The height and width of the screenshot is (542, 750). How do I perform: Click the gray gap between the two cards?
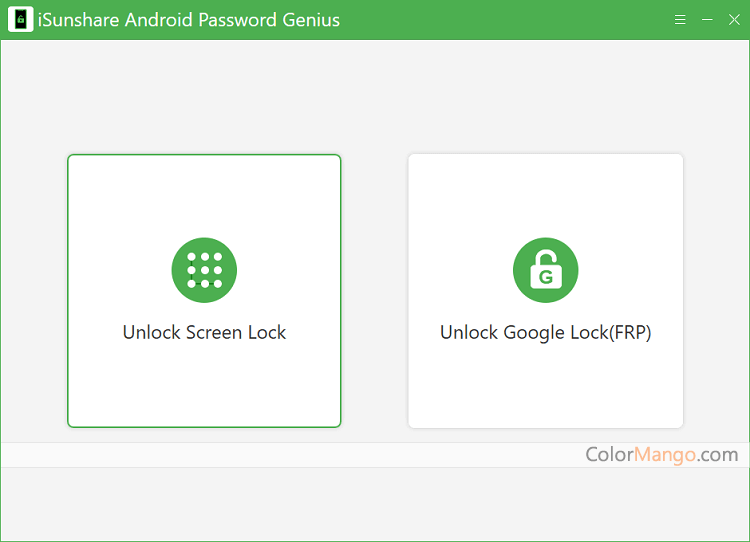tap(375, 291)
